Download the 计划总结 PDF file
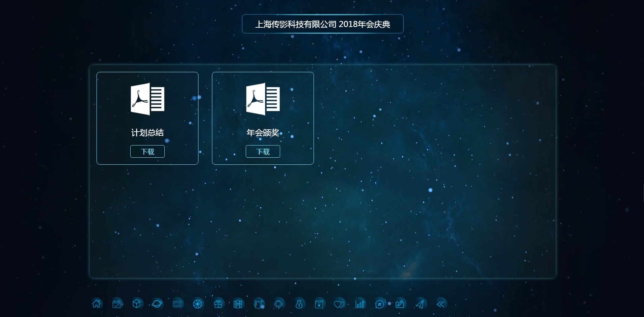This screenshot has width=644, height=317. tap(147, 152)
